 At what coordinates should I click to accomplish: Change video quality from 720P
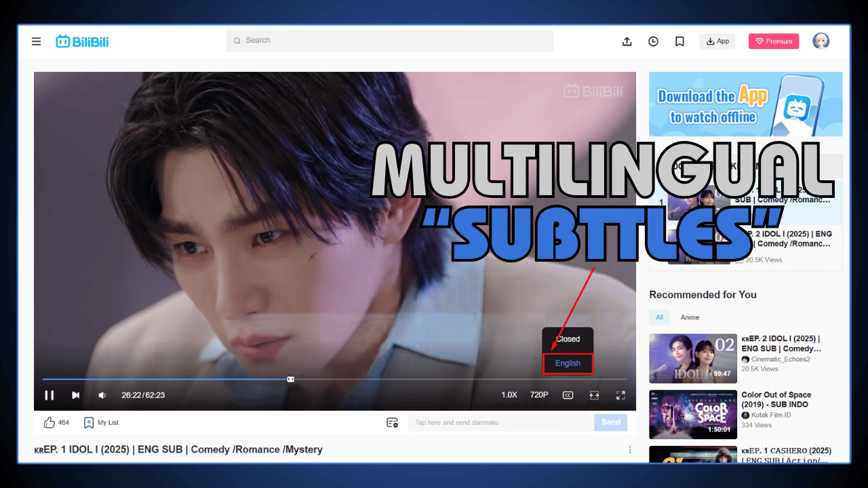538,395
